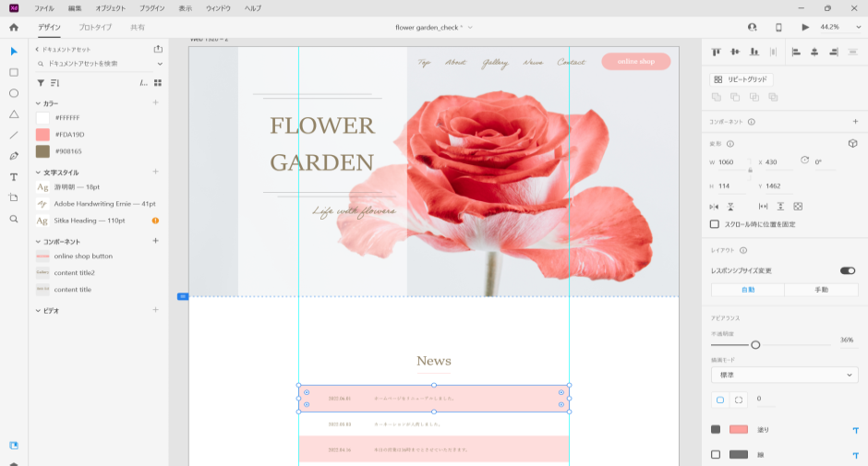Image resolution: width=868 pixels, height=466 pixels.
Task: Enable the 線 border checkbox
Action: click(716, 454)
